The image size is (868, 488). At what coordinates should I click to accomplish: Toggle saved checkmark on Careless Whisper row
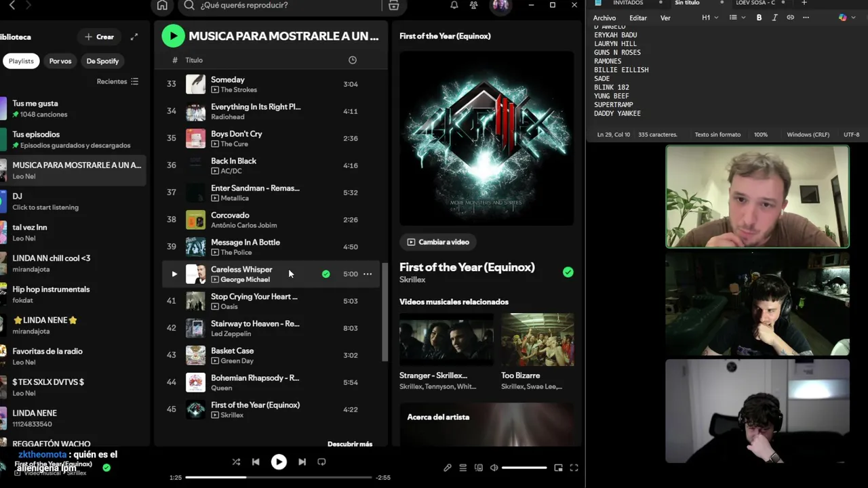click(x=326, y=274)
